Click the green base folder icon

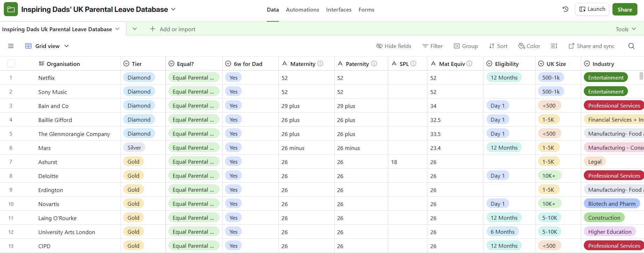11,9
